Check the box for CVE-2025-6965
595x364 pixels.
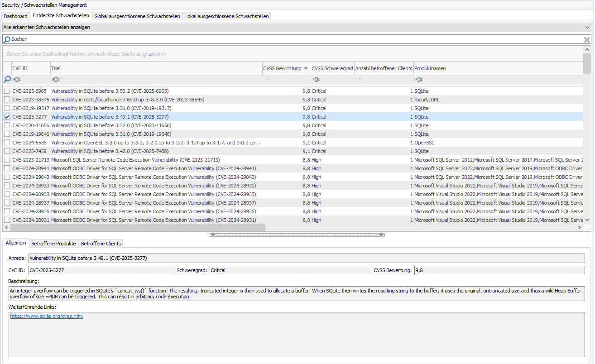[7, 91]
